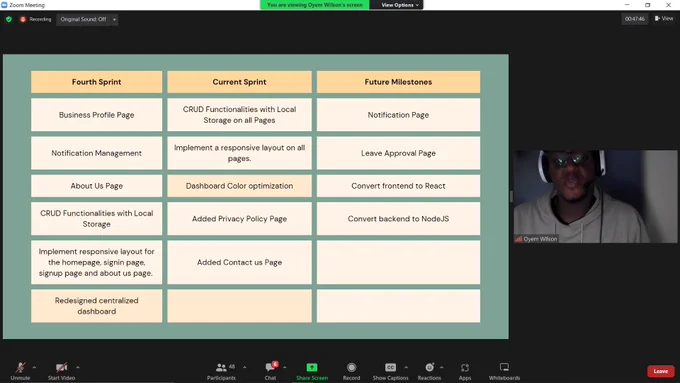
Task: Expand the arrow next to Chat
Action: pyautogui.click(x=284, y=367)
